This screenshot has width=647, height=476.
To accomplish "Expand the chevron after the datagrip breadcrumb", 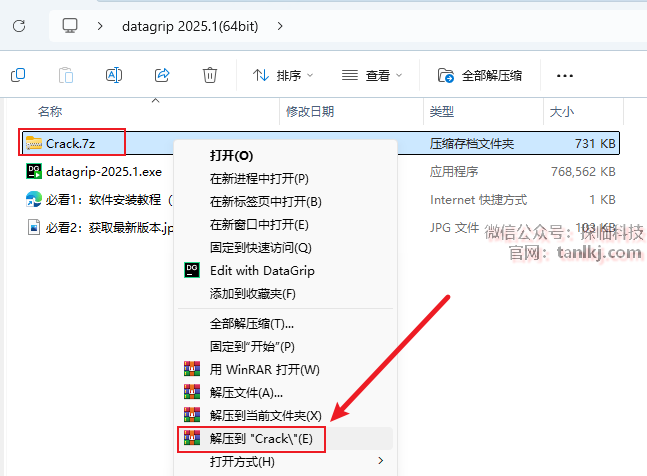I will (280, 26).
